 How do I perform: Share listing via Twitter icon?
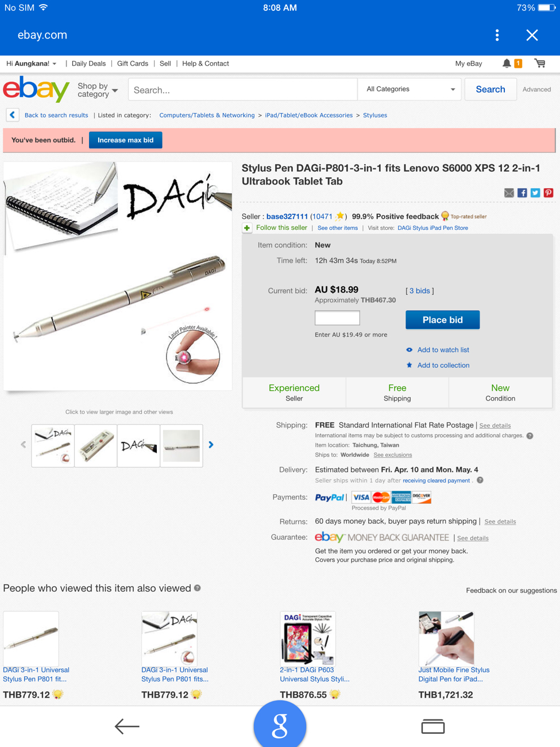(x=535, y=193)
